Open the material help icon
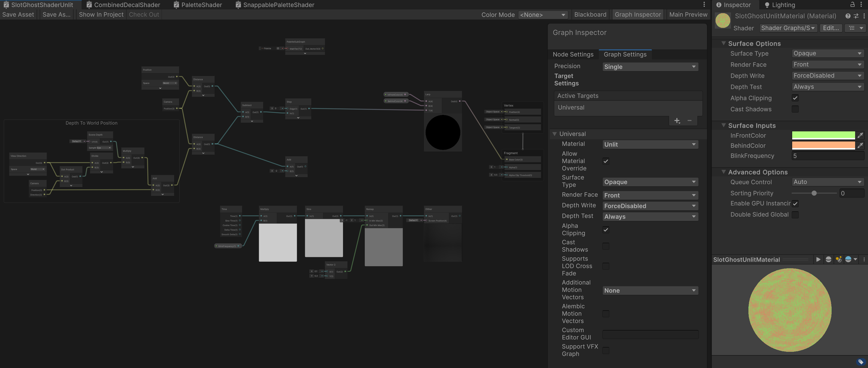This screenshot has height=368, width=868. (848, 16)
